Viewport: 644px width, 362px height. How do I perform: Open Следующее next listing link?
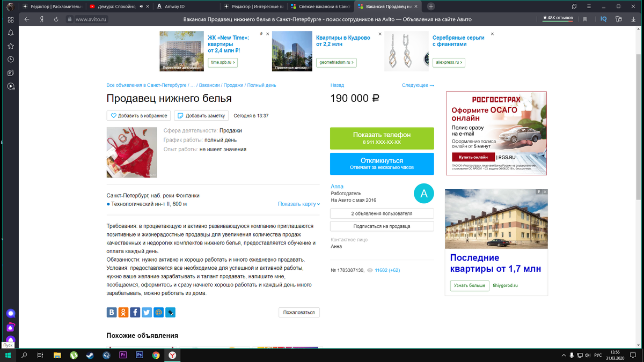click(x=418, y=85)
